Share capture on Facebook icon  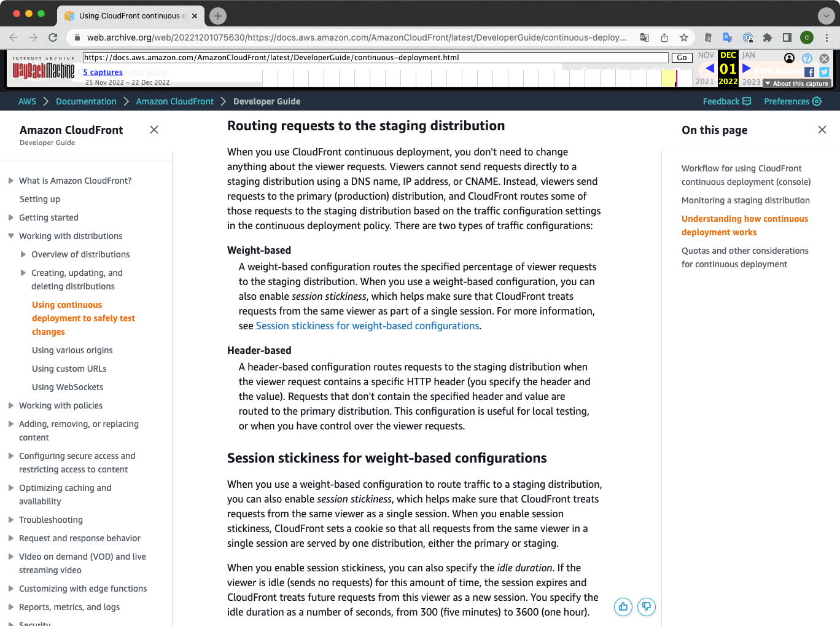[x=809, y=72]
